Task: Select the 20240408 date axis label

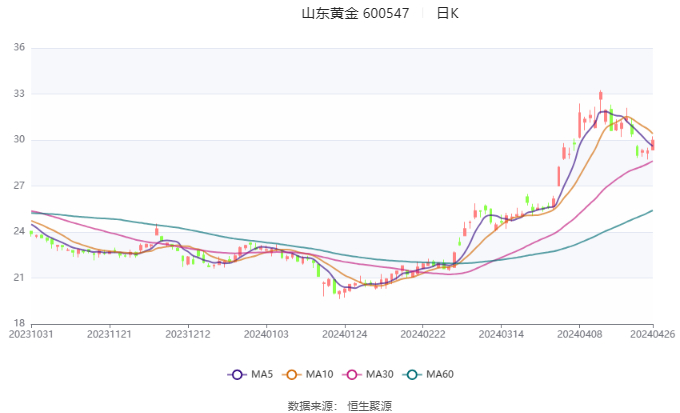Action: point(576,333)
